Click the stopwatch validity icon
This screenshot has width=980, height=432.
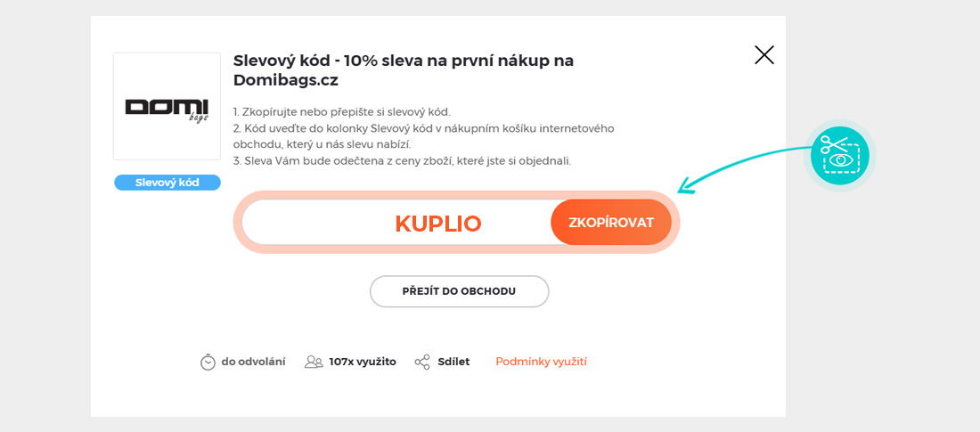(208, 362)
